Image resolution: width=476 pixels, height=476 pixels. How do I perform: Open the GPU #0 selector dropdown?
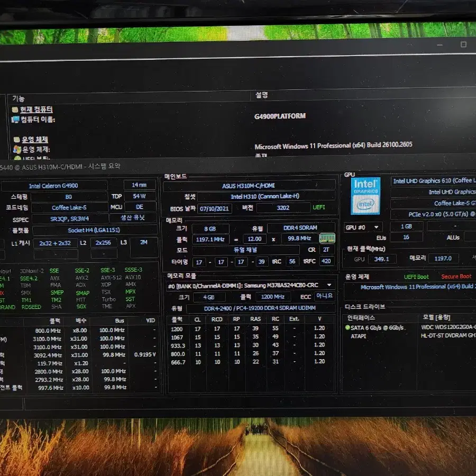(x=363, y=227)
